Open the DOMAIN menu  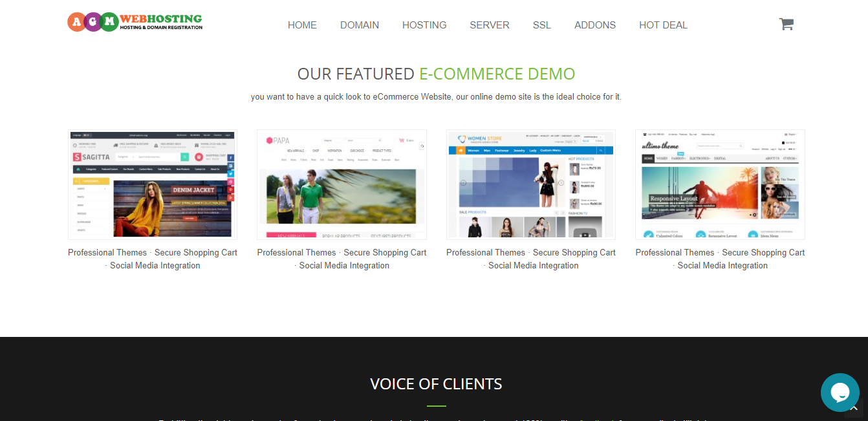360,25
